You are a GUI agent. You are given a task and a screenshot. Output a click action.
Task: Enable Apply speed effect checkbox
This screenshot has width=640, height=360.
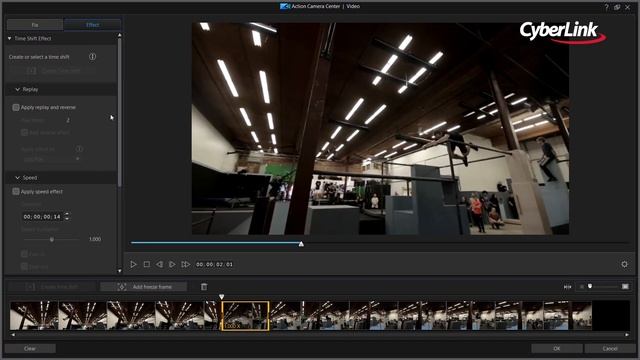16,191
